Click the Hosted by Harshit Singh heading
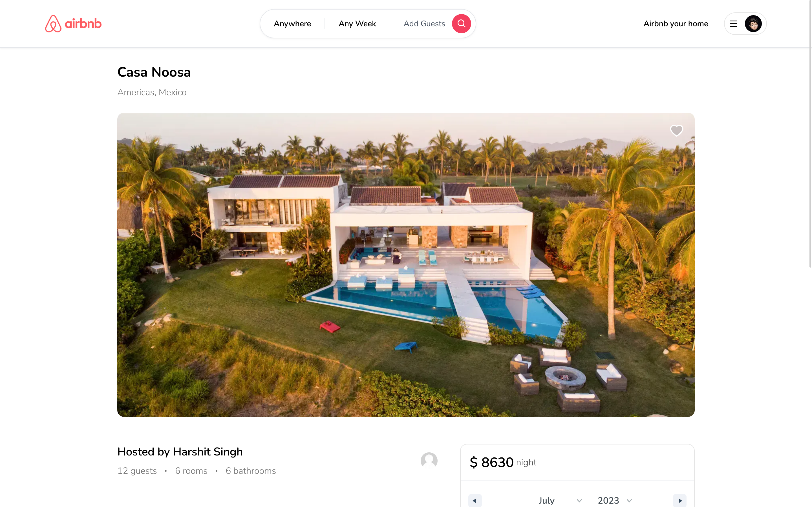Viewport: 812px width, 507px height. click(x=180, y=452)
